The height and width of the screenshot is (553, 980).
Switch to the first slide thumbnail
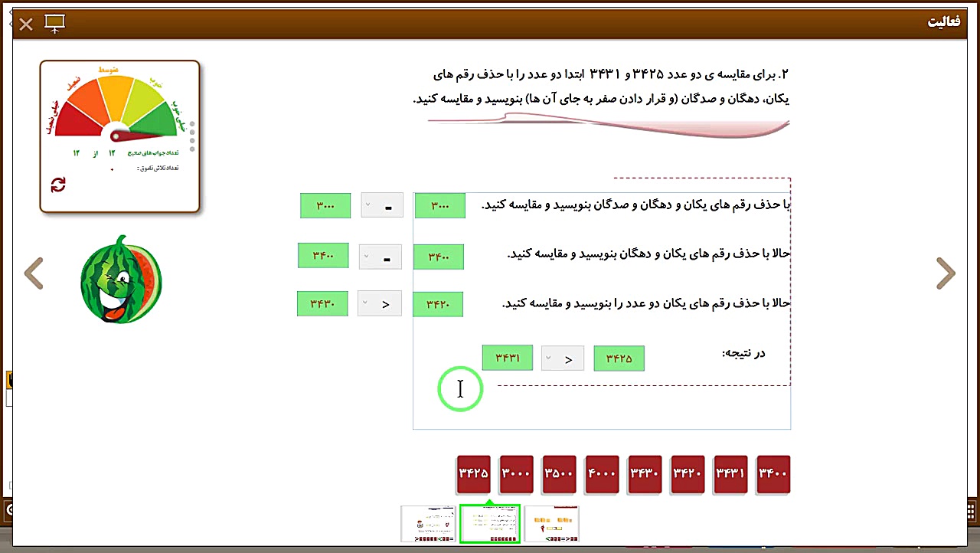point(428,524)
